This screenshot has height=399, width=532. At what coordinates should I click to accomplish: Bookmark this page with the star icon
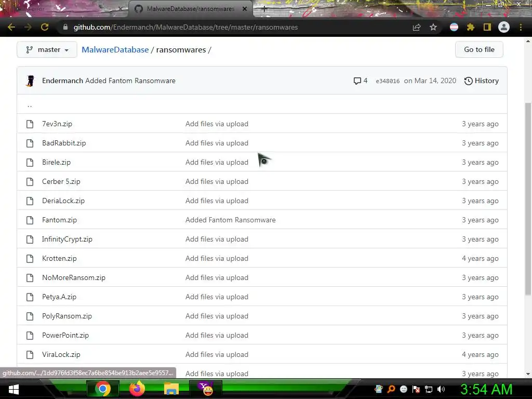click(433, 27)
